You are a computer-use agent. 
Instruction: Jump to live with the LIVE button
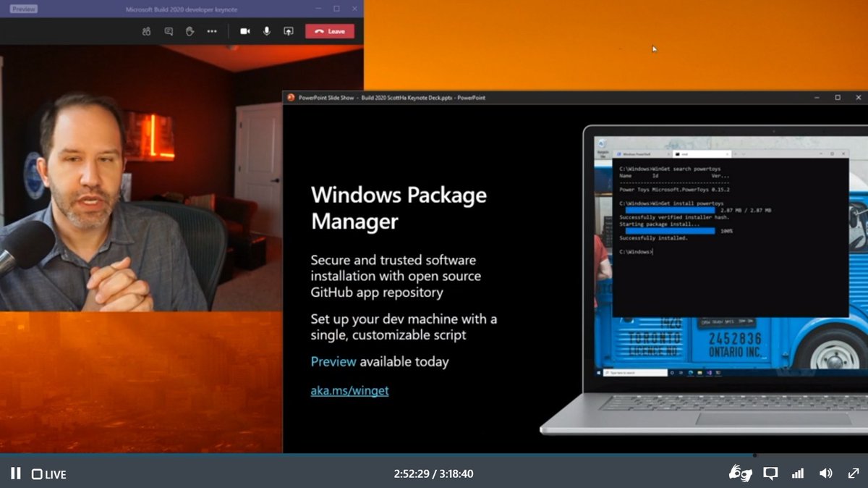[x=48, y=474]
